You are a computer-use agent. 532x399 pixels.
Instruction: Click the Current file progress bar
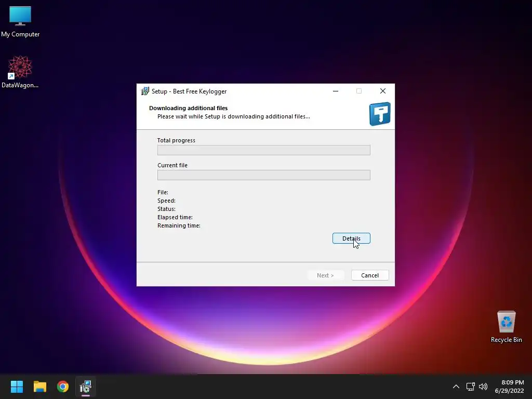(x=263, y=175)
